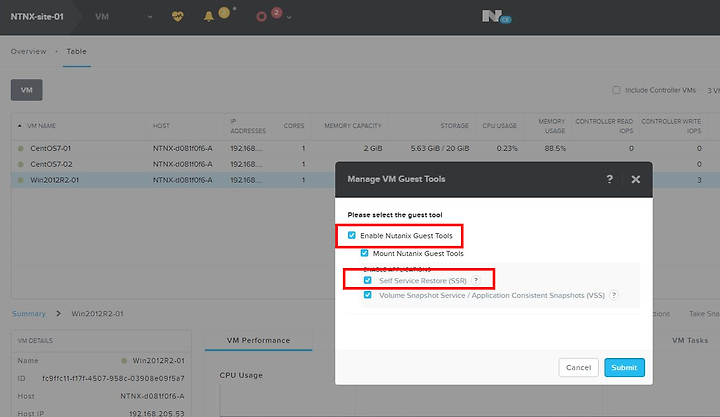
Task: Click the Win2012R2-01 row status dot
Action: [x=20, y=180]
